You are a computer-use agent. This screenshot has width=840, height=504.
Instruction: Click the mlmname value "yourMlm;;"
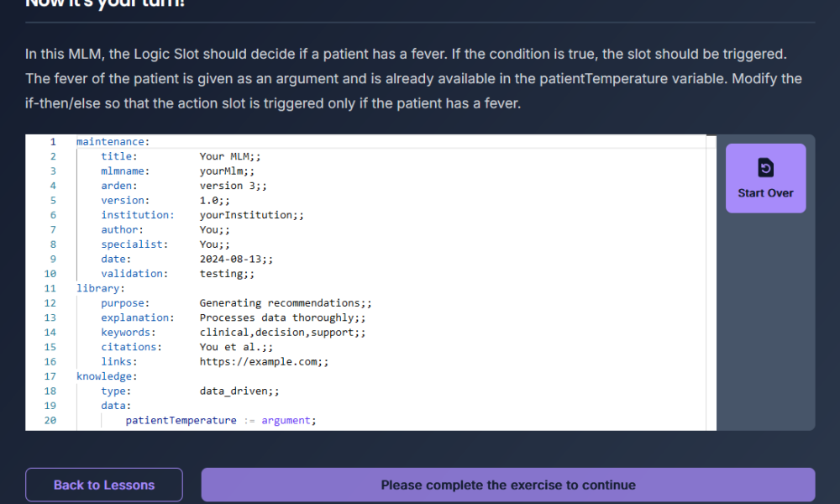point(227,171)
